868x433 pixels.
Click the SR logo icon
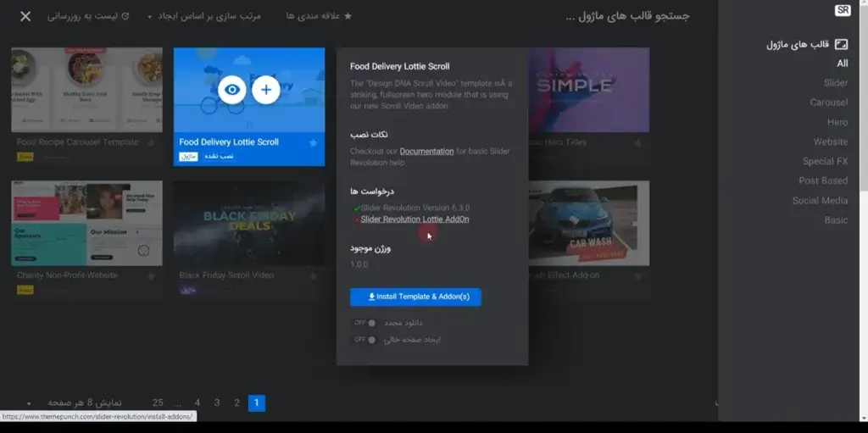coord(843,10)
